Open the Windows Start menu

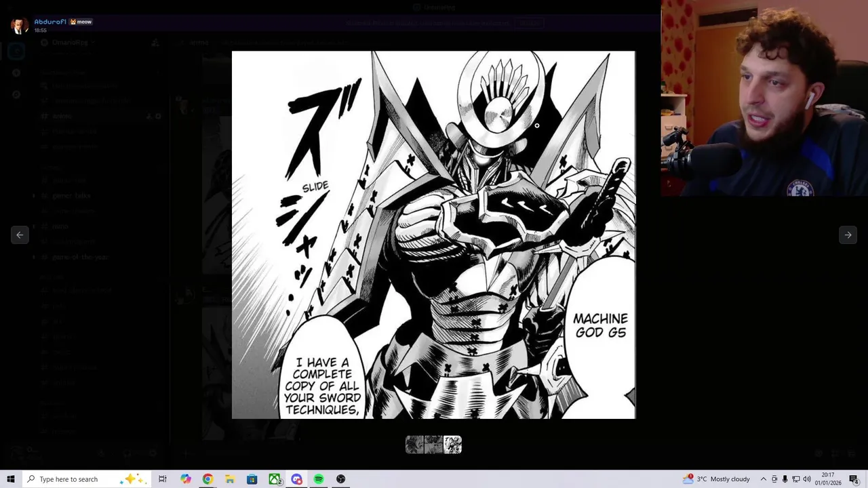pyautogui.click(x=10, y=479)
